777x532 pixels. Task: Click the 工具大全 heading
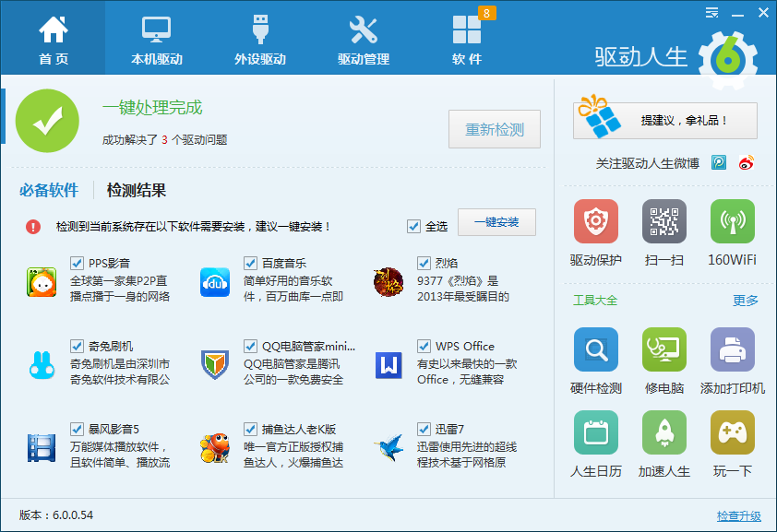coord(595,301)
